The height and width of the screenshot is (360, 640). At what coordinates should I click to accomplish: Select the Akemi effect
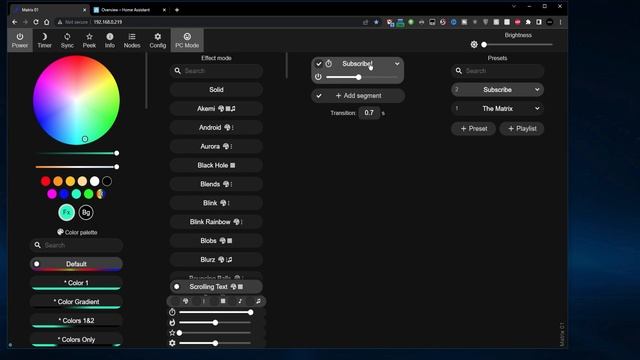[x=216, y=109]
